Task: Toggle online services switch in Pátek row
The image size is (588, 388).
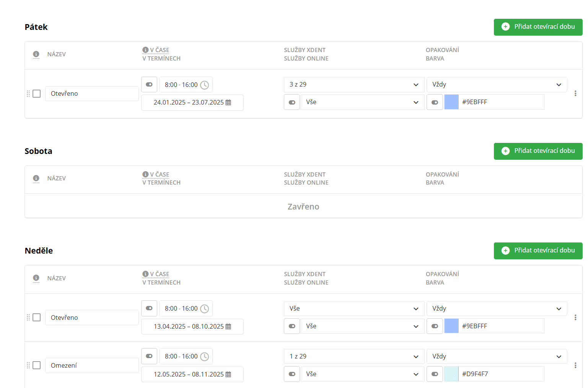Action: point(292,102)
